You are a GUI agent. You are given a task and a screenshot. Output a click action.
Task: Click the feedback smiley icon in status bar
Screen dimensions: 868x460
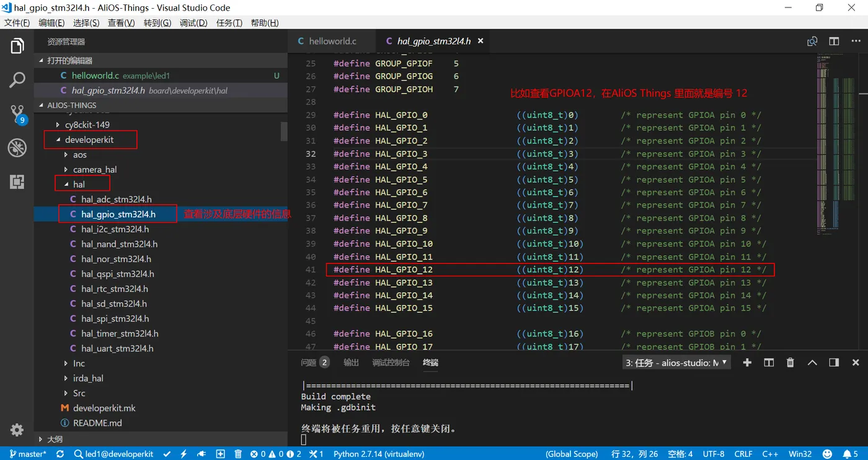point(826,454)
